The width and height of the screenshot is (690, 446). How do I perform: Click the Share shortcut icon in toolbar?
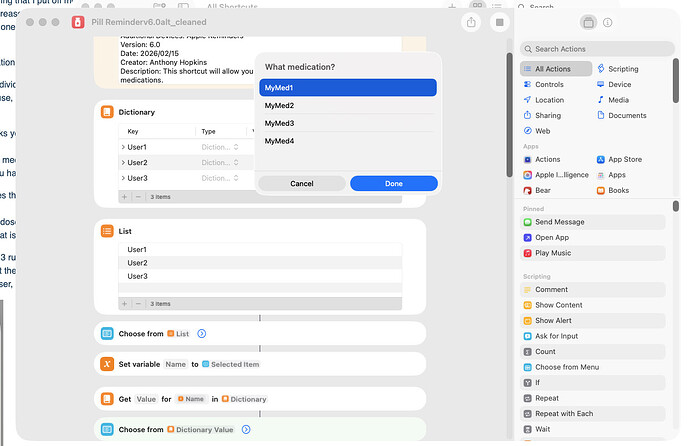pos(471,22)
